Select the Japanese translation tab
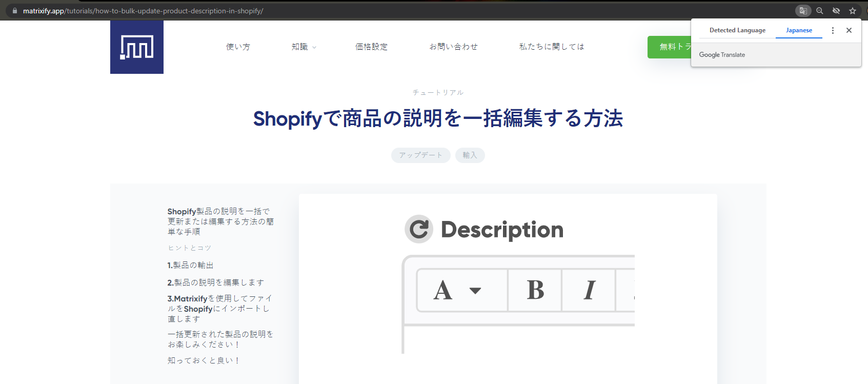Image resolution: width=868 pixels, height=384 pixels. click(x=799, y=30)
